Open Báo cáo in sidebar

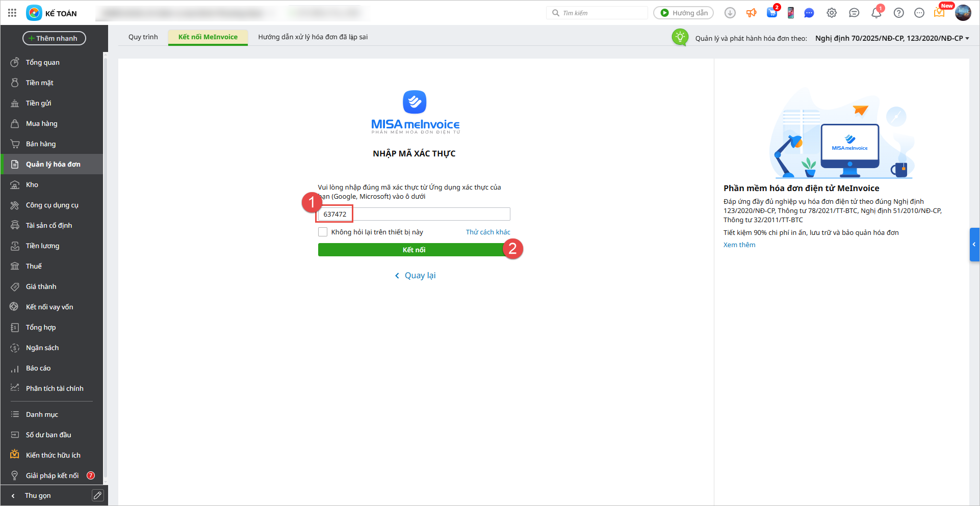click(x=52, y=368)
